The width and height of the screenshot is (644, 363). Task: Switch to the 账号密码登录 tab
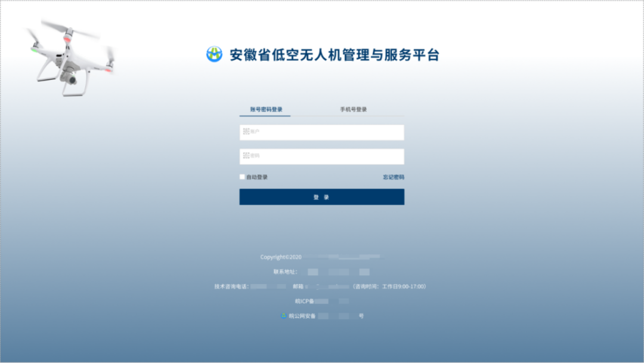(266, 110)
